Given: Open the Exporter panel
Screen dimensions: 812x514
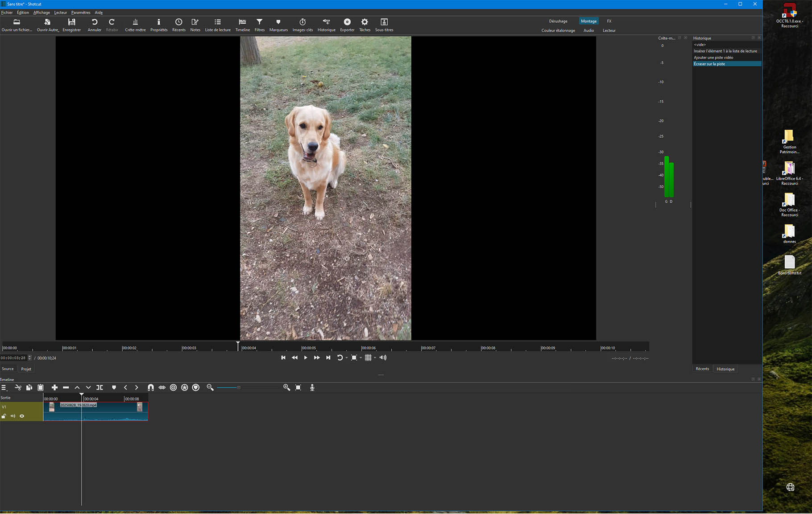Looking at the screenshot, I should [347, 25].
